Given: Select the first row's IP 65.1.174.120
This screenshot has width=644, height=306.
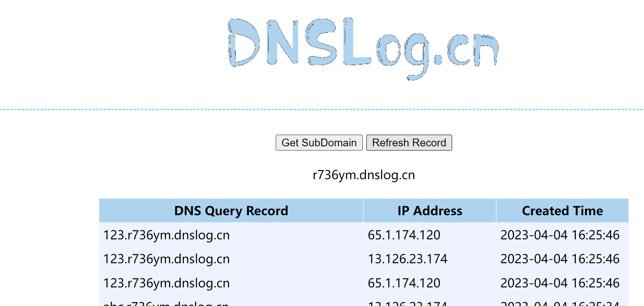Looking at the screenshot, I should [x=404, y=235].
